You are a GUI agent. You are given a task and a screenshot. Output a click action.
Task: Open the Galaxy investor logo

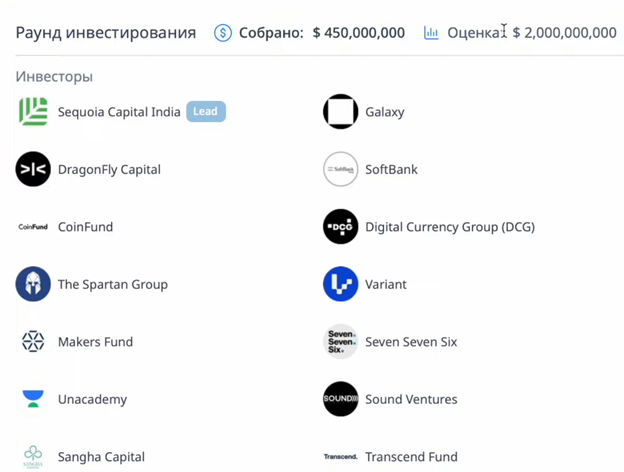click(x=340, y=111)
